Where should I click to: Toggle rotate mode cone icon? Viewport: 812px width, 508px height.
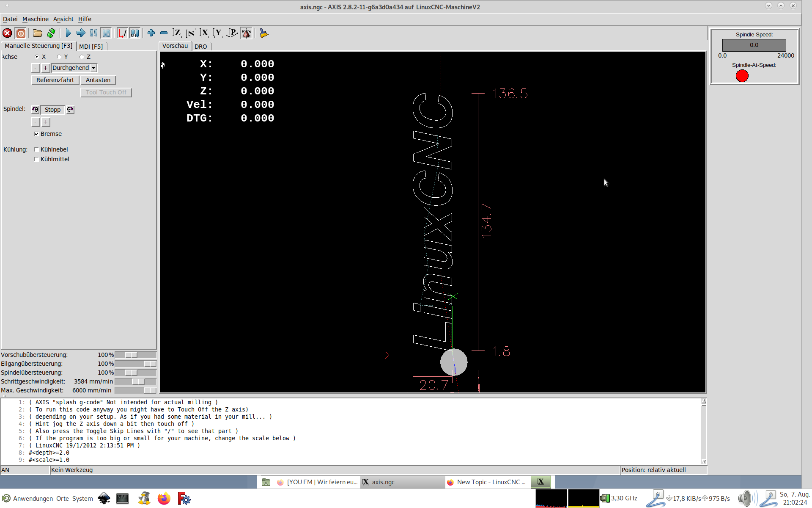pos(246,33)
